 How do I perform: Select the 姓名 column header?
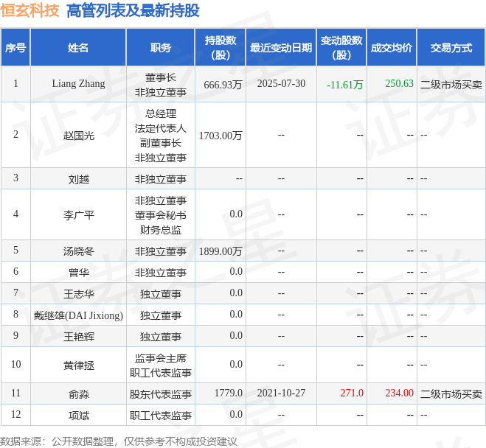point(78,48)
